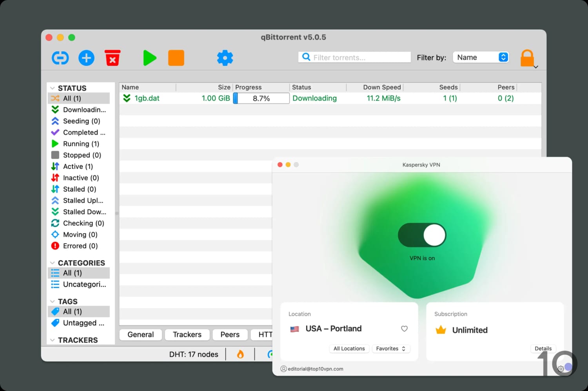Select the Checking (0) filter

79,223
